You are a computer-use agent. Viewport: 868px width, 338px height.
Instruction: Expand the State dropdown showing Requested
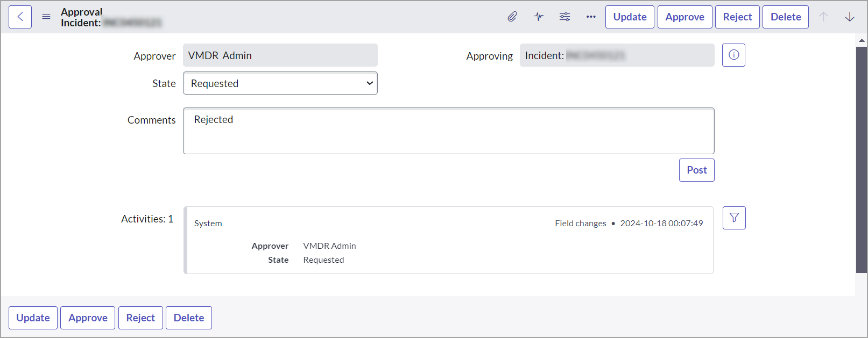point(280,83)
